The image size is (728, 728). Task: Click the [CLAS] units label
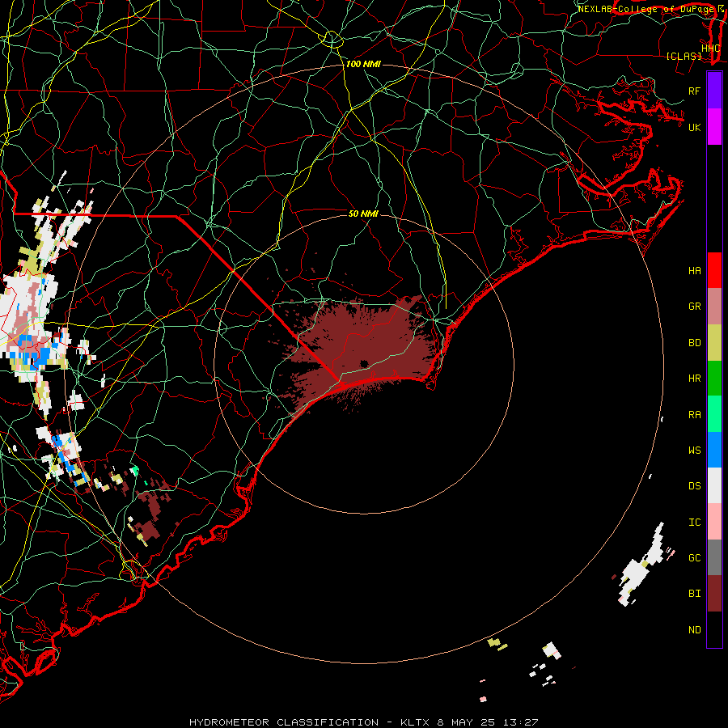(x=684, y=56)
